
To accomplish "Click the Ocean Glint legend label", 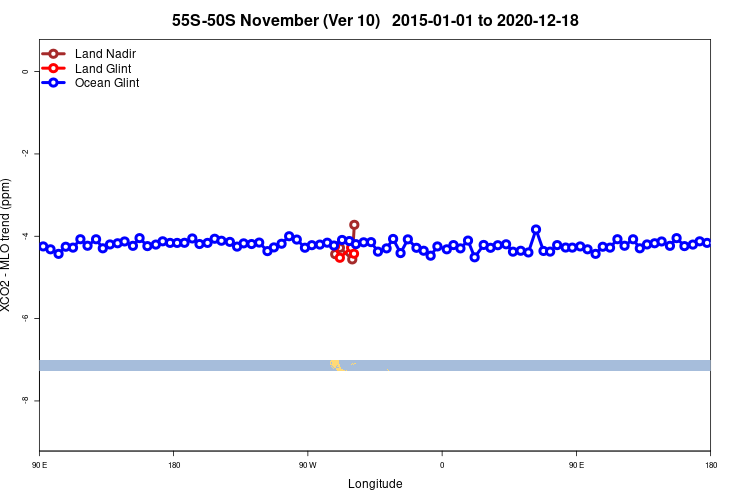I will coord(107,83).
